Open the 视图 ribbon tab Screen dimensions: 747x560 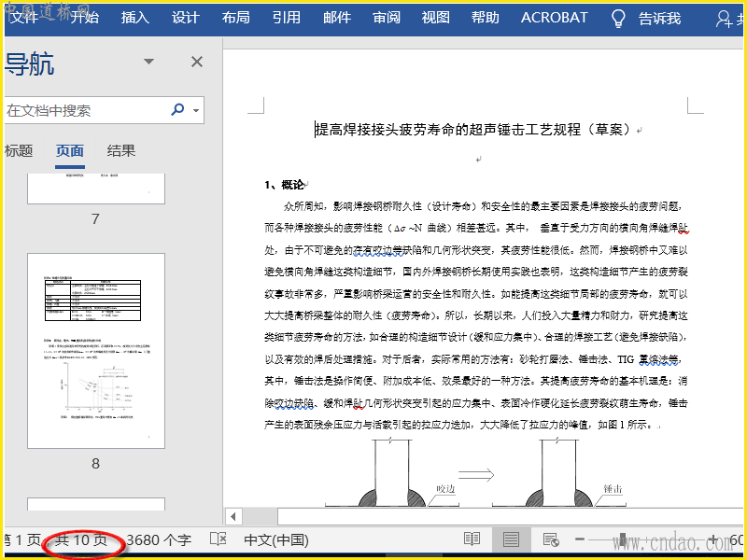(435, 18)
